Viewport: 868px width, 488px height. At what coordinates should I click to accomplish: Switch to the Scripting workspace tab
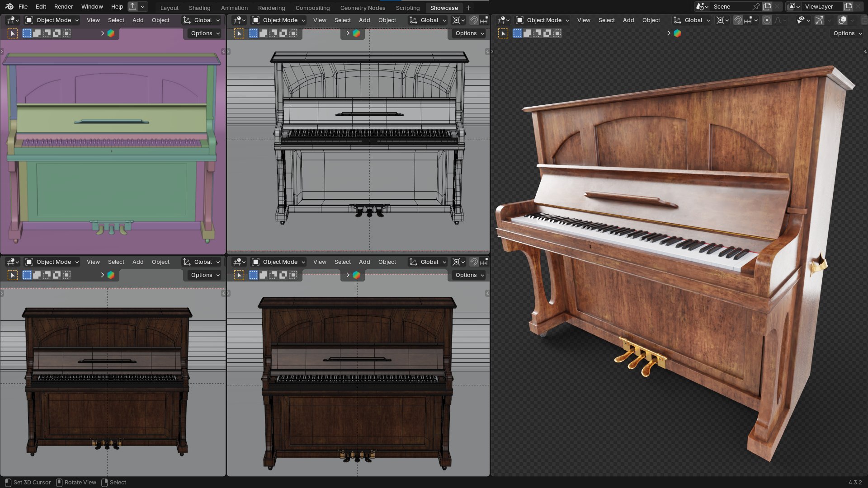click(408, 8)
